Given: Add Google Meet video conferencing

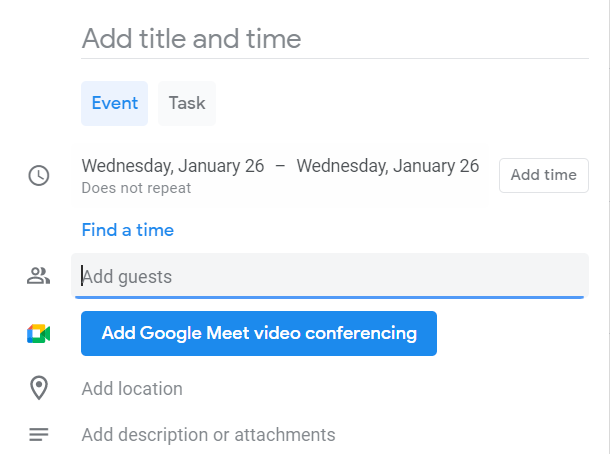Looking at the screenshot, I should pyautogui.click(x=259, y=334).
